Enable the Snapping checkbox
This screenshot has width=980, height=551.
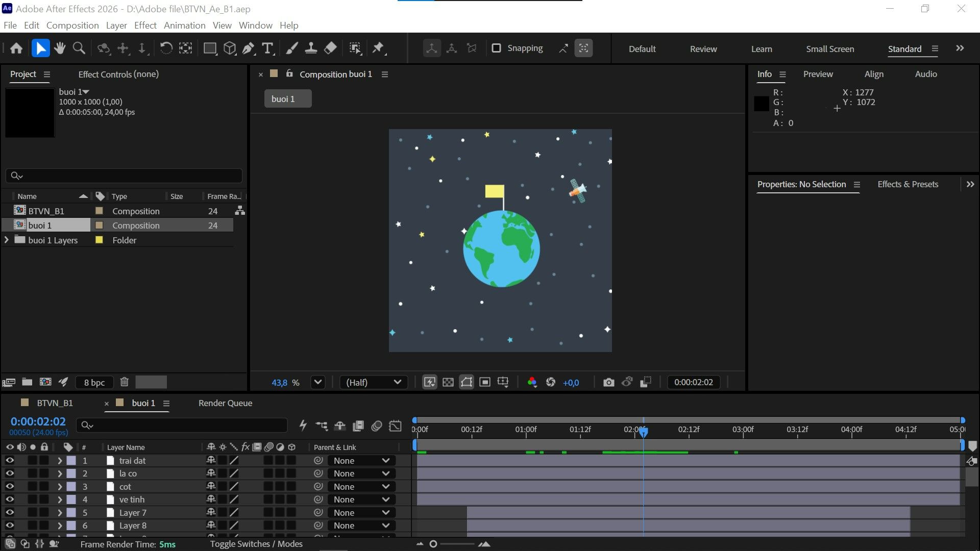[x=496, y=48]
